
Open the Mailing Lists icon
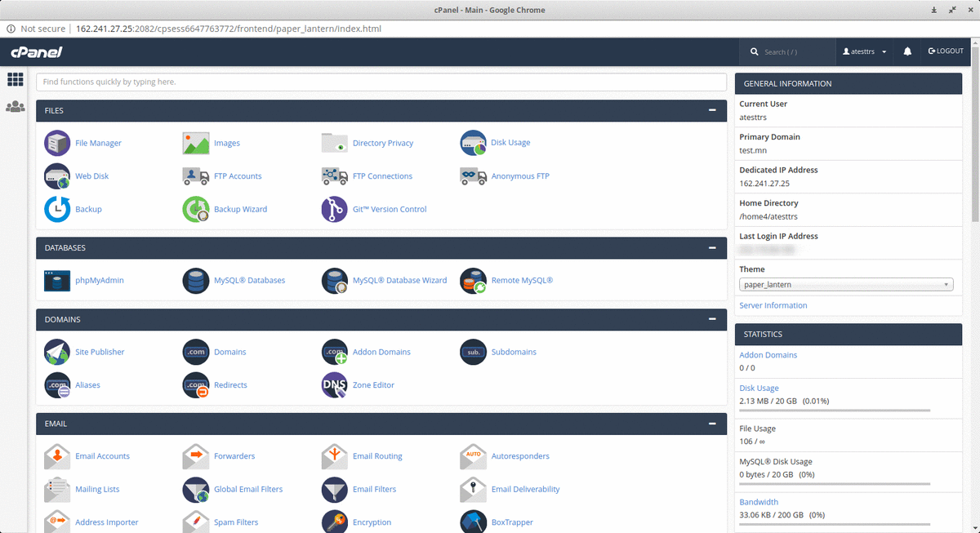57,490
